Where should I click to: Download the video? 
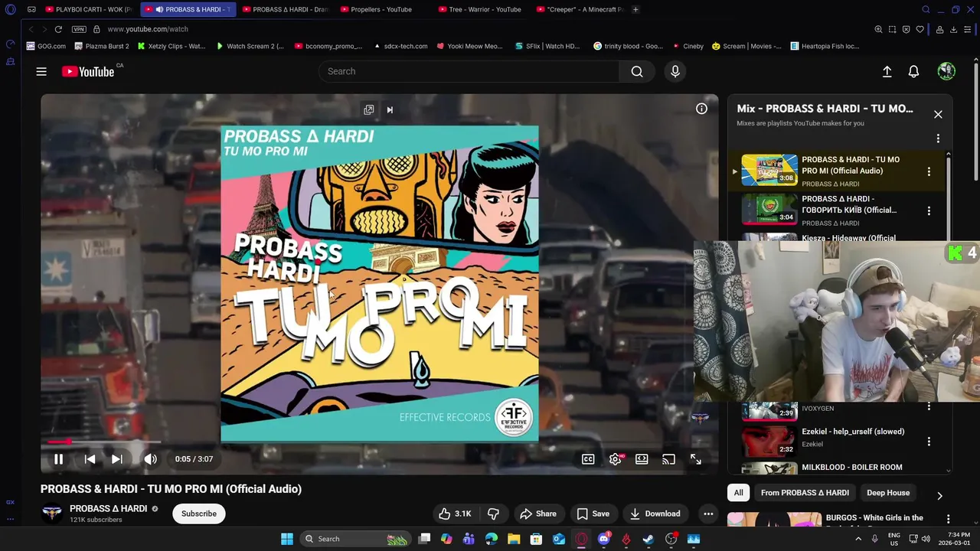[x=654, y=514]
